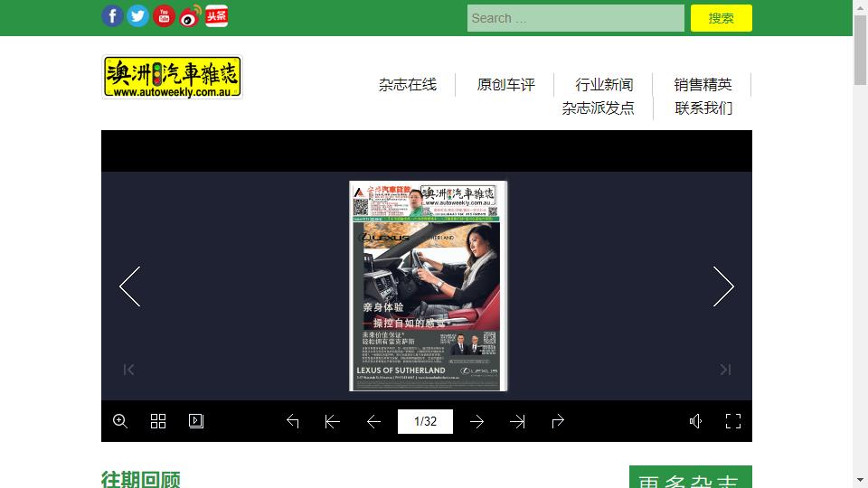Click the curved forward arrow in the toolbar
This screenshot has height=488, width=868.
tap(558, 422)
